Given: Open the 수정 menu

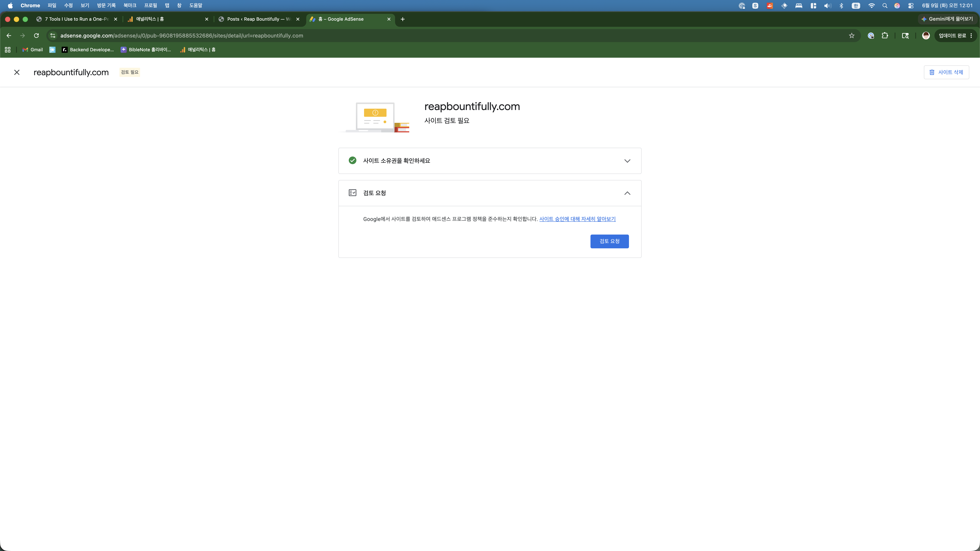Looking at the screenshot, I should (x=69, y=5).
